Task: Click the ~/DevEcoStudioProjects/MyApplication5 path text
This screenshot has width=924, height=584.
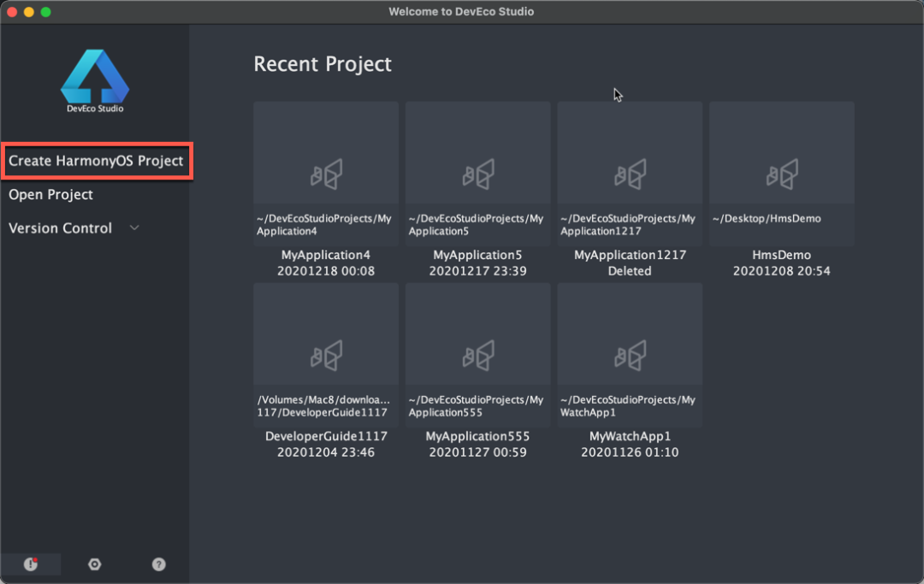Action: click(476, 224)
